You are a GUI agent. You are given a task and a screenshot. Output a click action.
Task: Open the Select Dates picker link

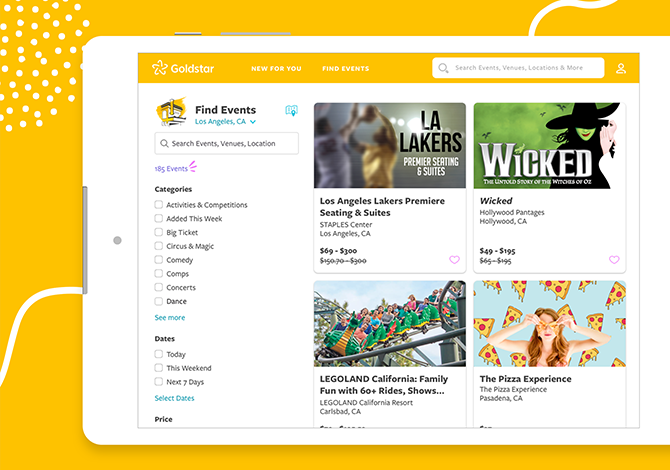click(174, 398)
